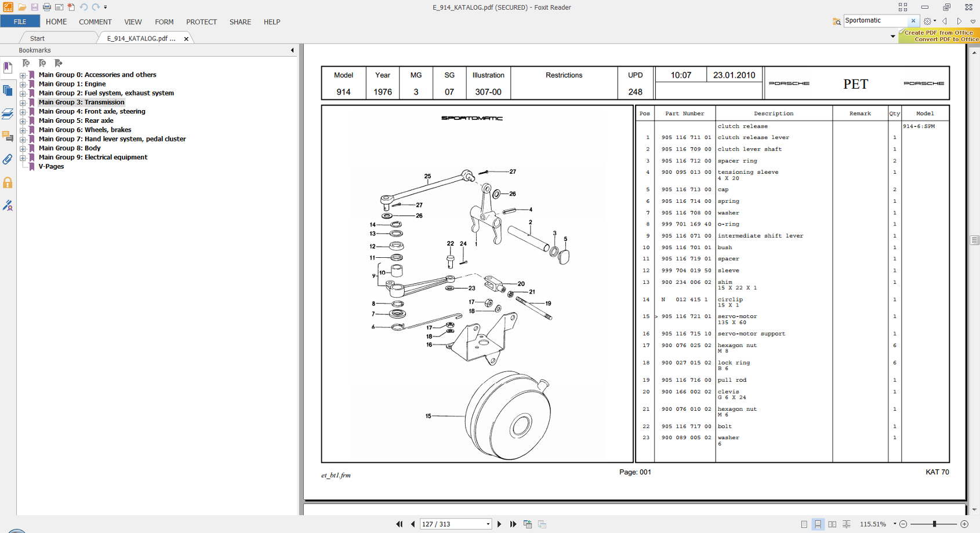
Task: Clear the search field with the X
Action: coord(913,21)
